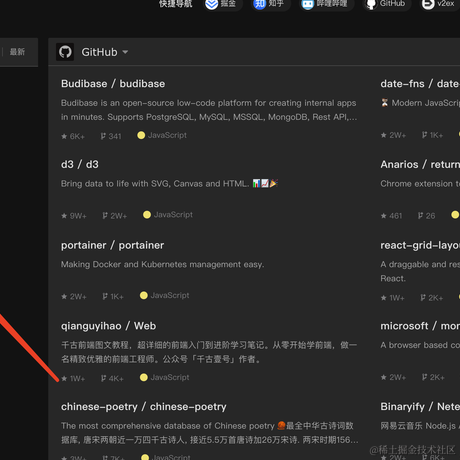The image size is (460, 460).
Task: Click the star icon beside 2W+ on date-fns
Action: click(384, 135)
